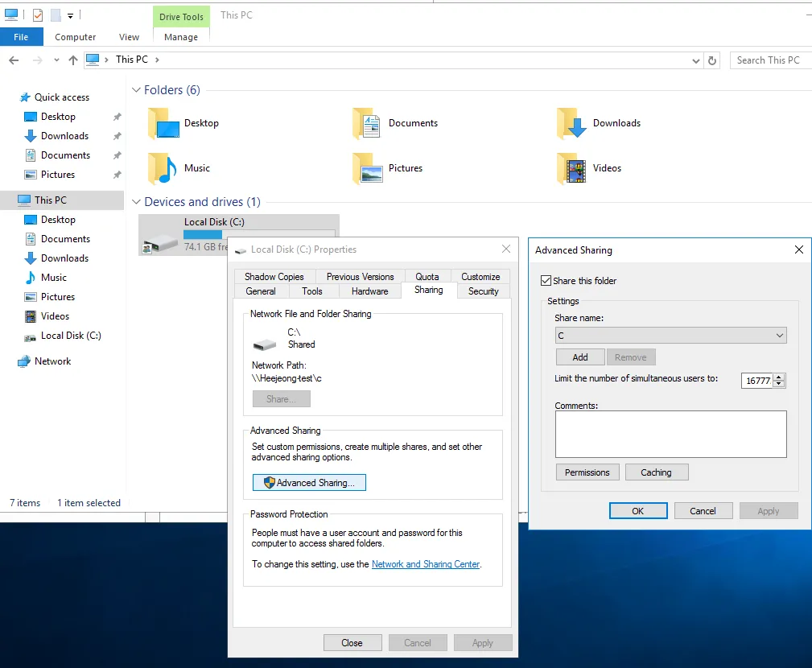
Task: Select Quick access in navigation pane
Action: (62, 97)
